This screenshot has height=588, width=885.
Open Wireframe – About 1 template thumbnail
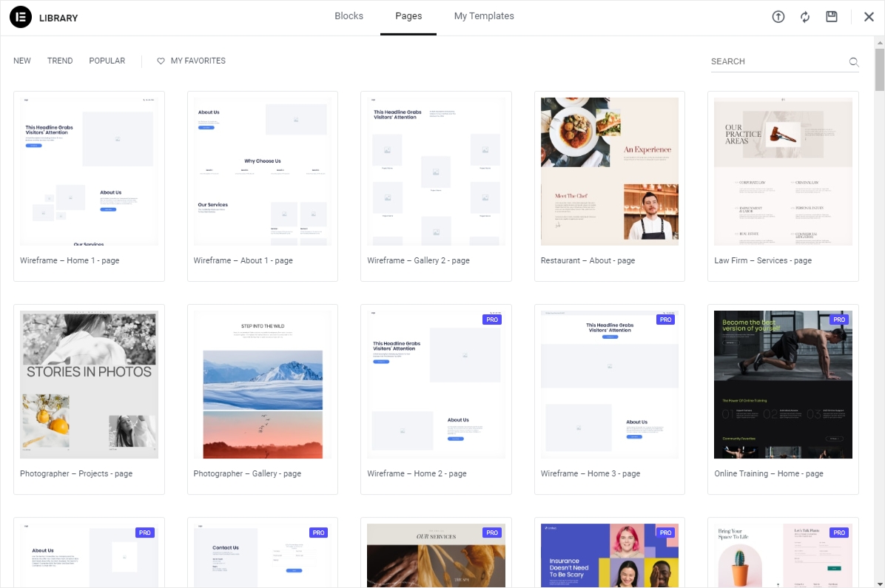[263, 171]
